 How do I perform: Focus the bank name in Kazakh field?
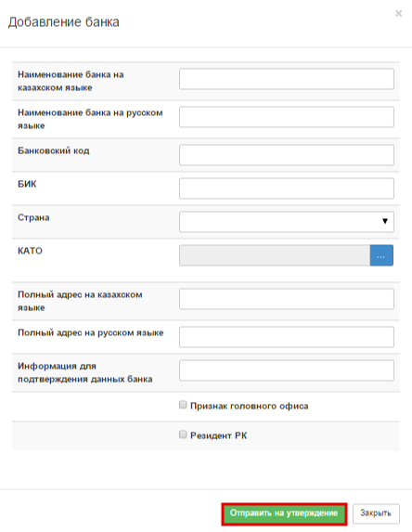[287, 79]
